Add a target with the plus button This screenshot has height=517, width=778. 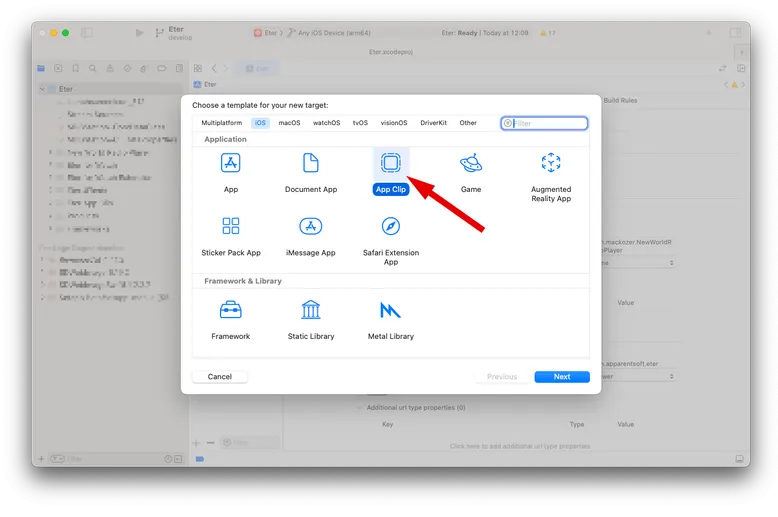tap(196, 443)
